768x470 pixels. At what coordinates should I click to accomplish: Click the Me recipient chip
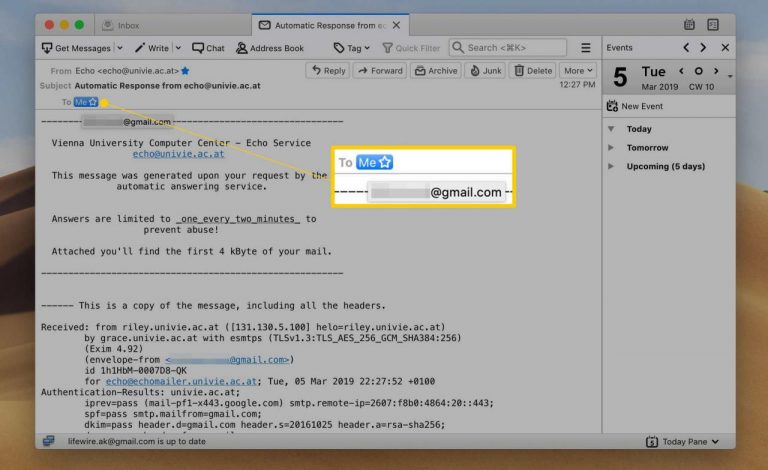(x=86, y=102)
